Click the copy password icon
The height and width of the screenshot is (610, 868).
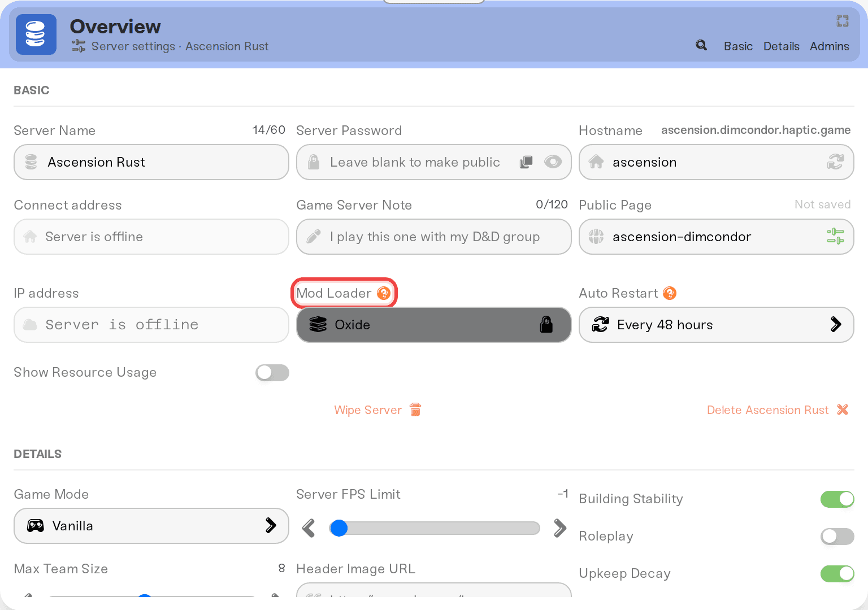[x=526, y=162]
